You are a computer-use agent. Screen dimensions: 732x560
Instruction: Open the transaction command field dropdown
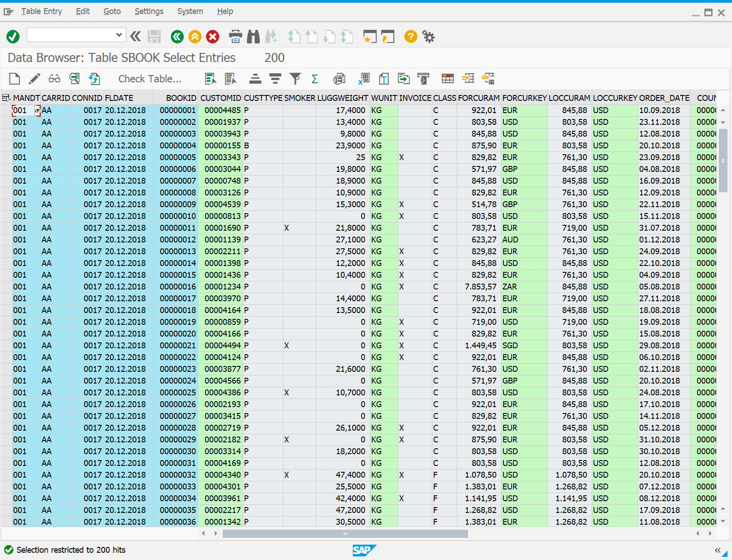pyautogui.click(x=119, y=35)
